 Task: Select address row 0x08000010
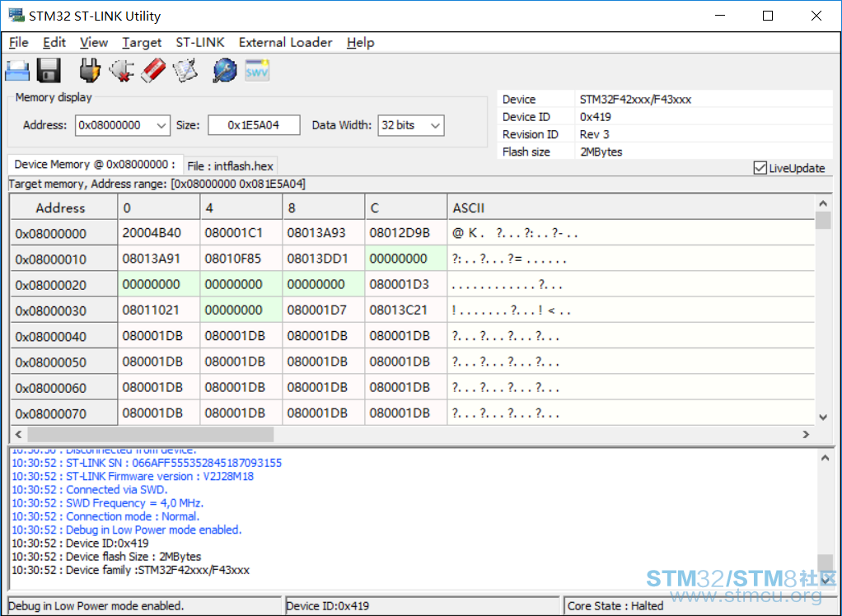click(x=63, y=259)
